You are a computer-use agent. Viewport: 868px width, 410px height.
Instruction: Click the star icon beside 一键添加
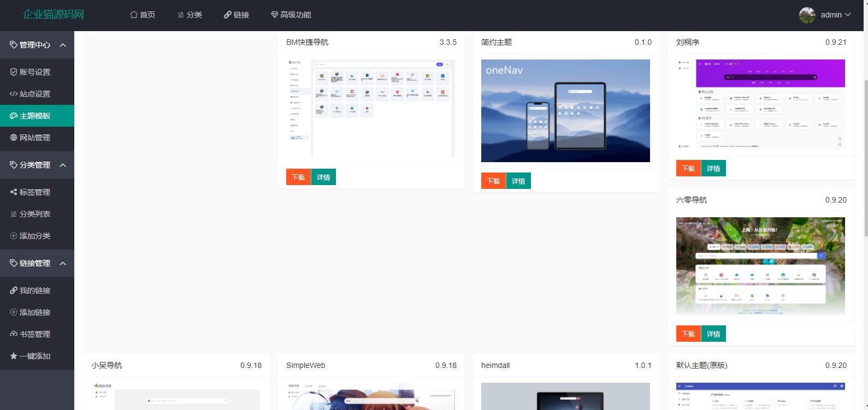[x=14, y=356]
